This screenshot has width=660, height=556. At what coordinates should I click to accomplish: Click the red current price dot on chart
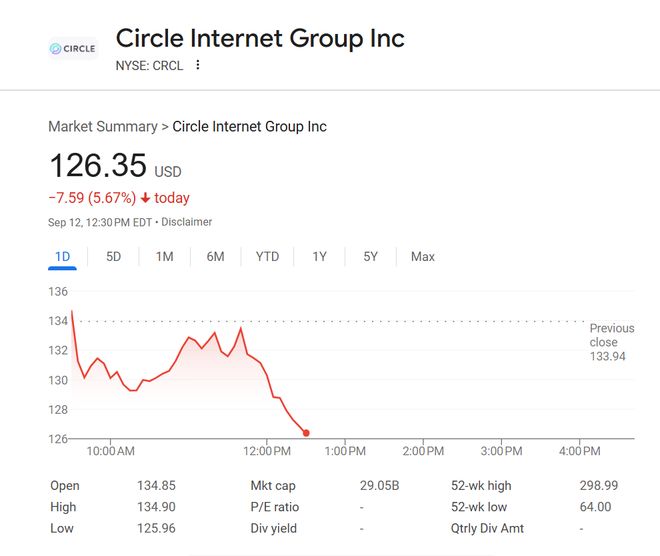[x=306, y=433]
